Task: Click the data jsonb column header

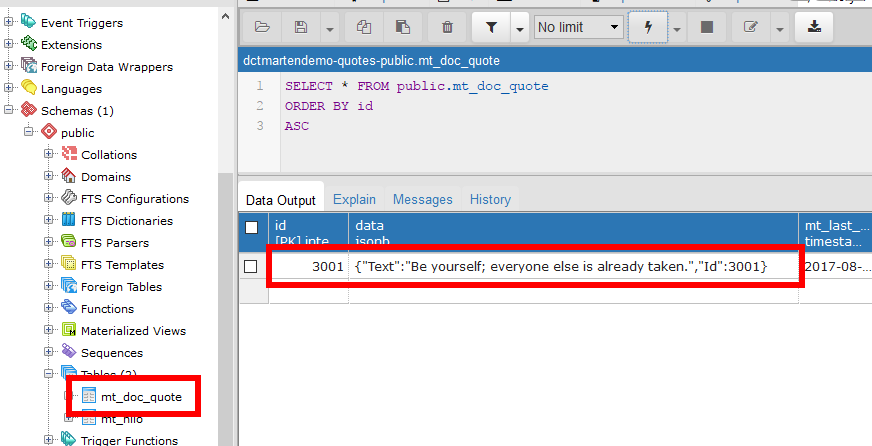Action: (574, 232)
